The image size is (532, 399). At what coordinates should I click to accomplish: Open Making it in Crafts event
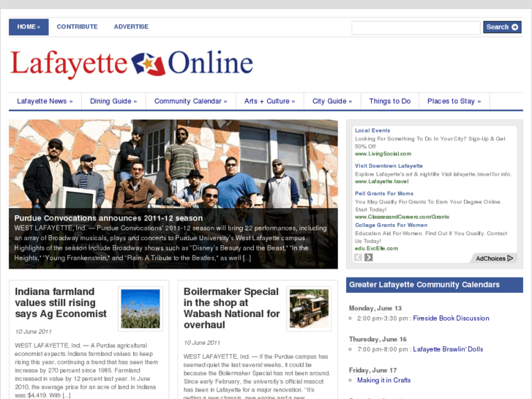(383, 380)
